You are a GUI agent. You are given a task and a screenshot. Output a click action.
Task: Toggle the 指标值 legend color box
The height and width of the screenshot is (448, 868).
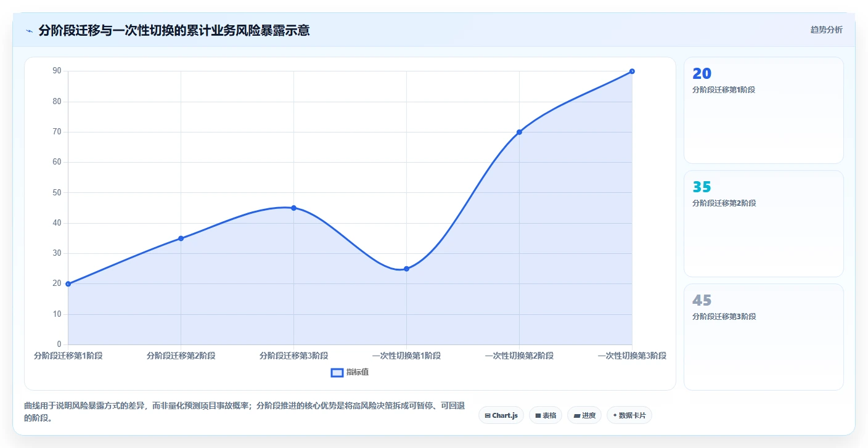pyautogui.click(x=337, y=372)
